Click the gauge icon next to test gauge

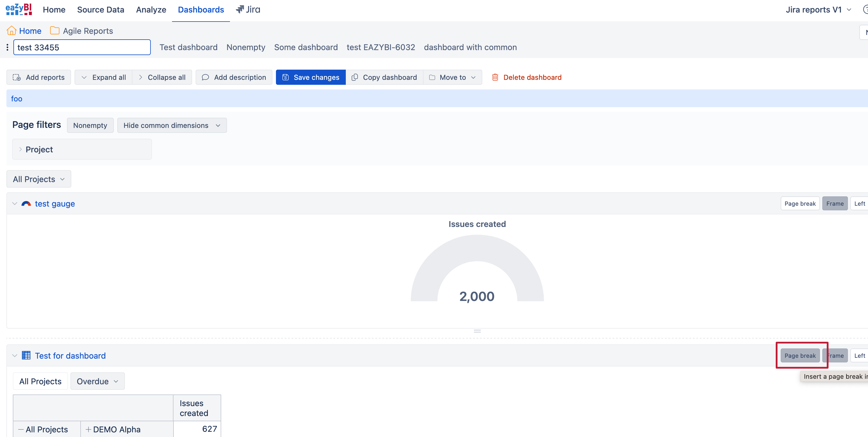[26, 204]
